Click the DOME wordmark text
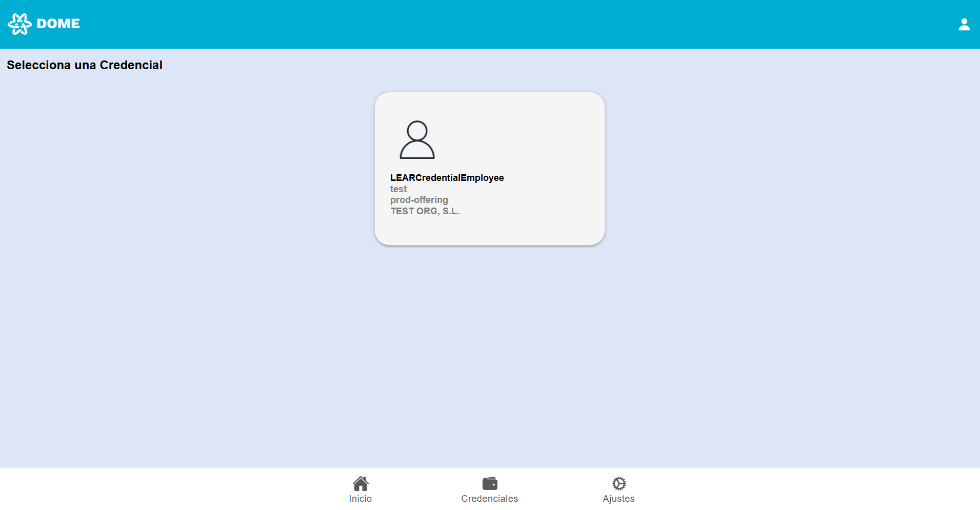 58,24
